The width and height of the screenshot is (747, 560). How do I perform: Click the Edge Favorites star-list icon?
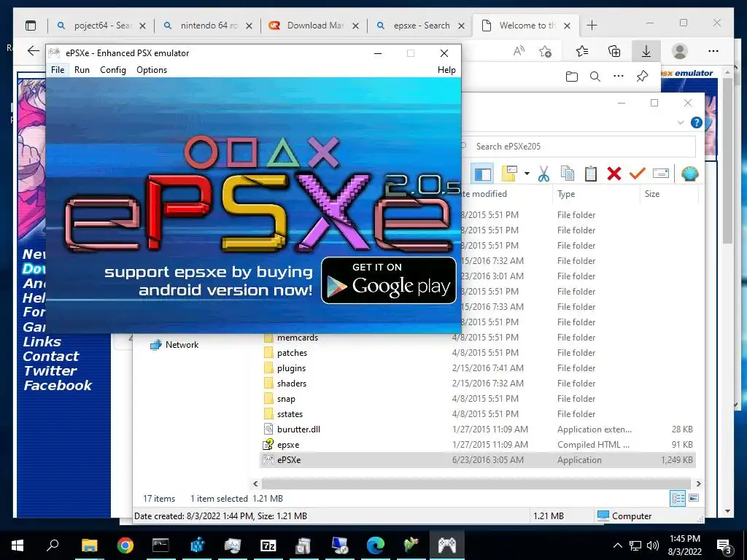[581, 51]
